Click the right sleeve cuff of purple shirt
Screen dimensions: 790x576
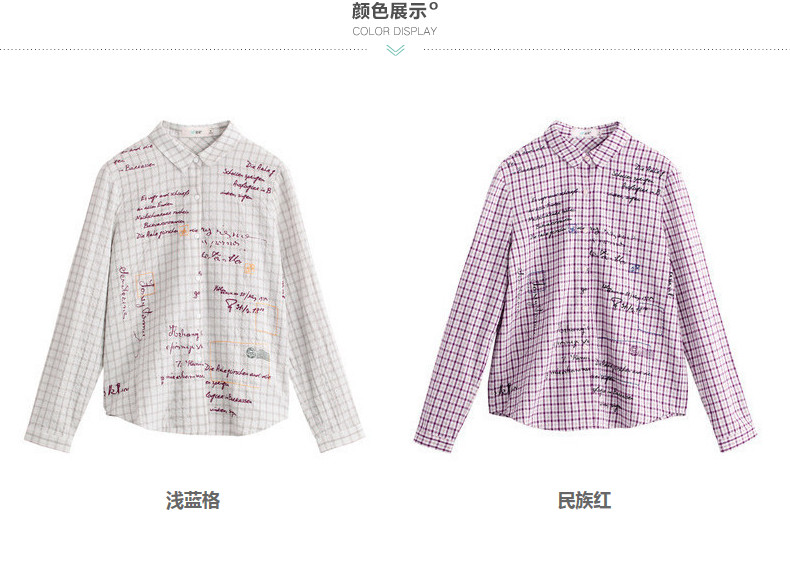pos(739,438)
